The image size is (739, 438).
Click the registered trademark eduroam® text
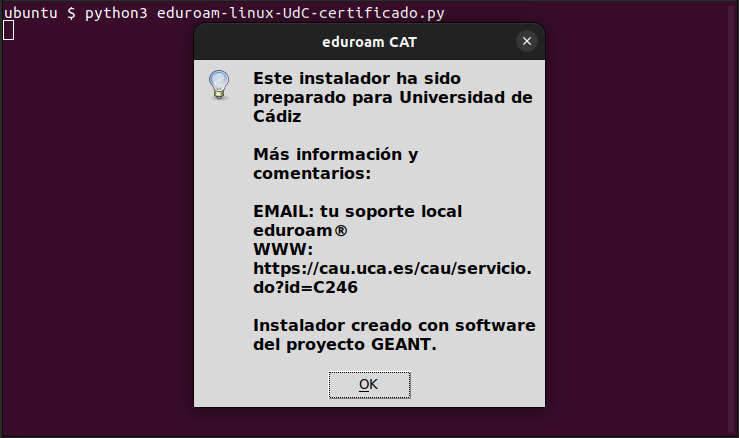tap(300, 230)
